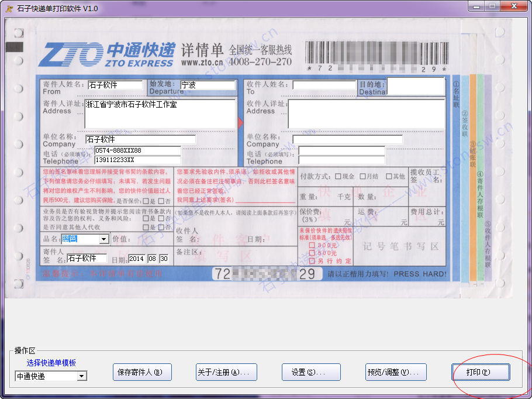Open 关于/注册(A) about dialog
This screenshot has height=399, width=532.
coord(226,372)
